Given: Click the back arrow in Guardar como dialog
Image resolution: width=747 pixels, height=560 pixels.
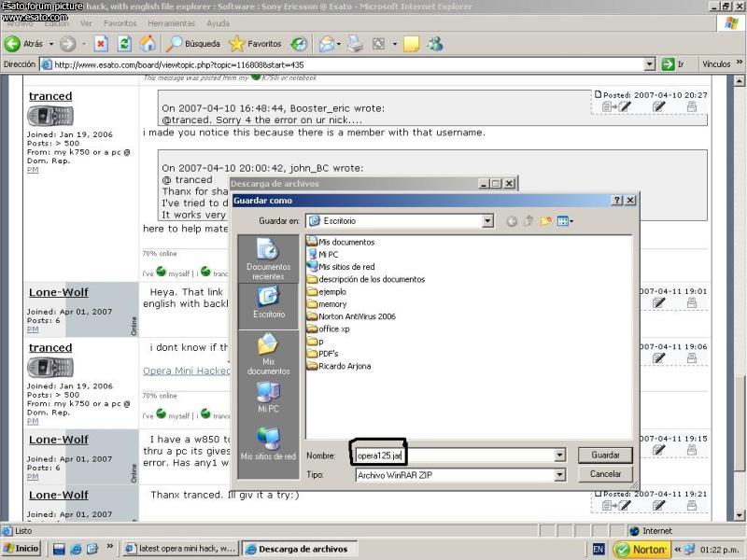Looking at the screenshot, I should (512, 221).
